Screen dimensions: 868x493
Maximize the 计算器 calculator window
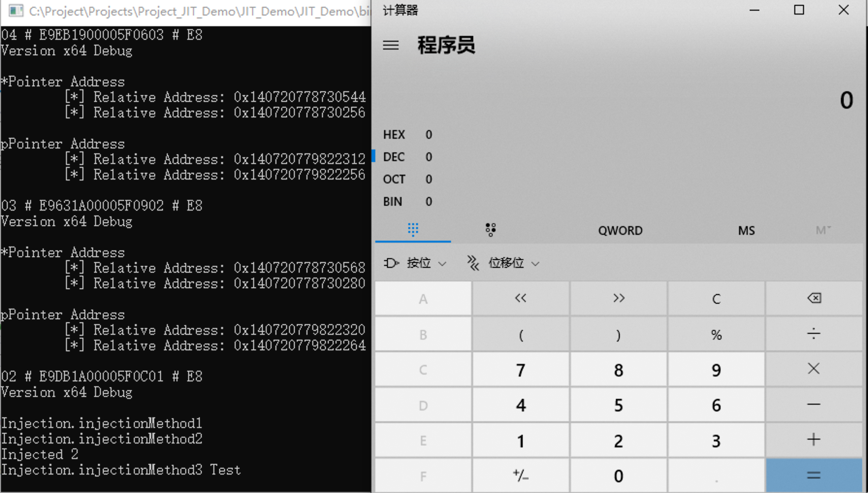[799, 10]
